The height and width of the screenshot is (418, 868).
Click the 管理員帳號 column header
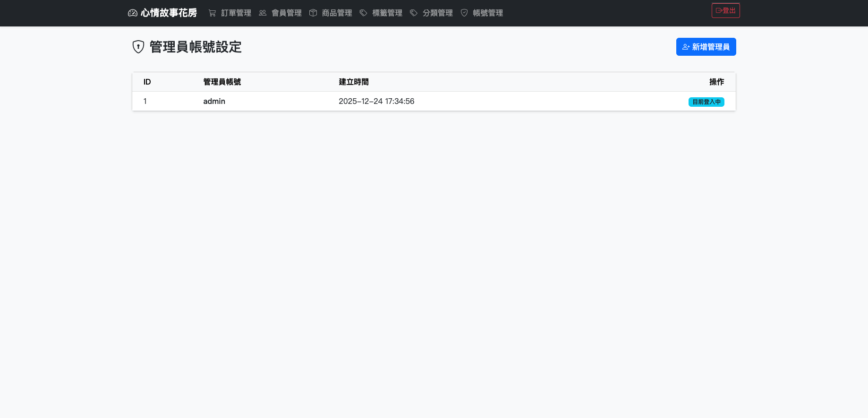tap(222, 82)
